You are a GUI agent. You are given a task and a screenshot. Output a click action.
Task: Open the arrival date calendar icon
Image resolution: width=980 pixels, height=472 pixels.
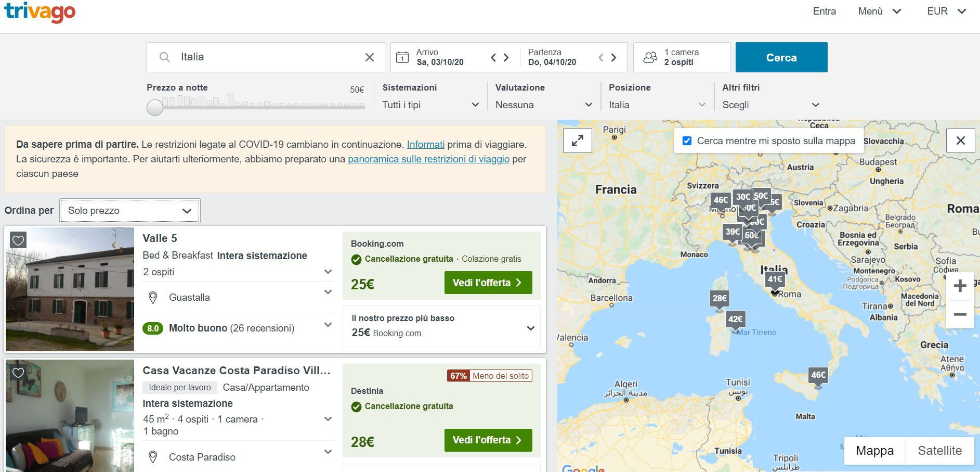coord(402,57)
